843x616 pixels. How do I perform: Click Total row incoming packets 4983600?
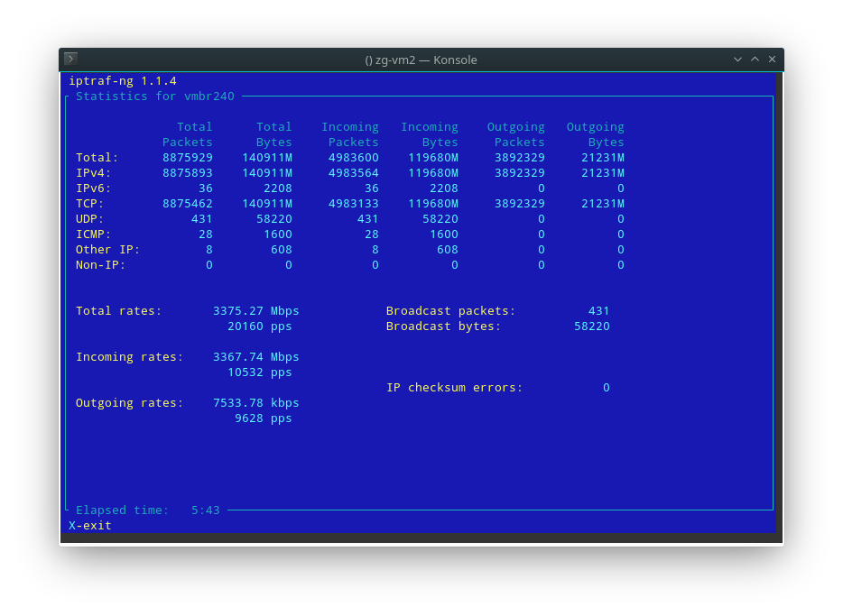(354, 157)
